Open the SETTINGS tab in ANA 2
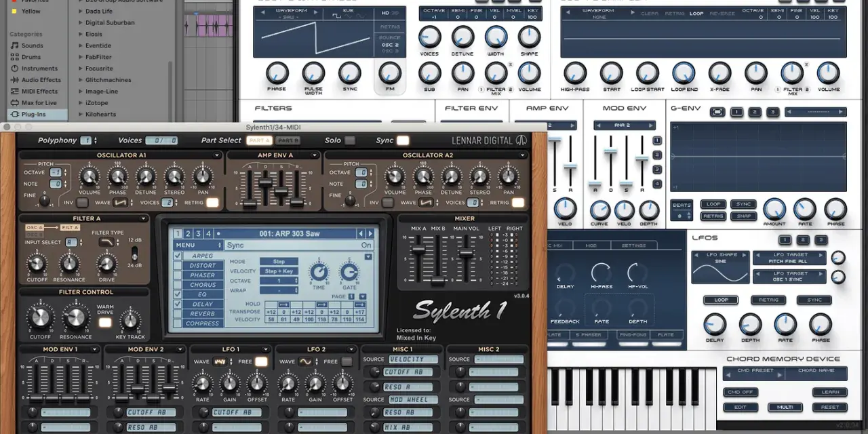Screen dimensions: 868x434 click(633, 245)
